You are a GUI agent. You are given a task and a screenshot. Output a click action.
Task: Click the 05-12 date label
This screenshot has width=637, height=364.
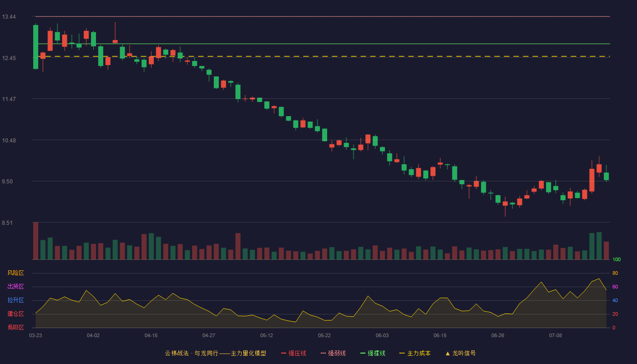pos(267,335)
